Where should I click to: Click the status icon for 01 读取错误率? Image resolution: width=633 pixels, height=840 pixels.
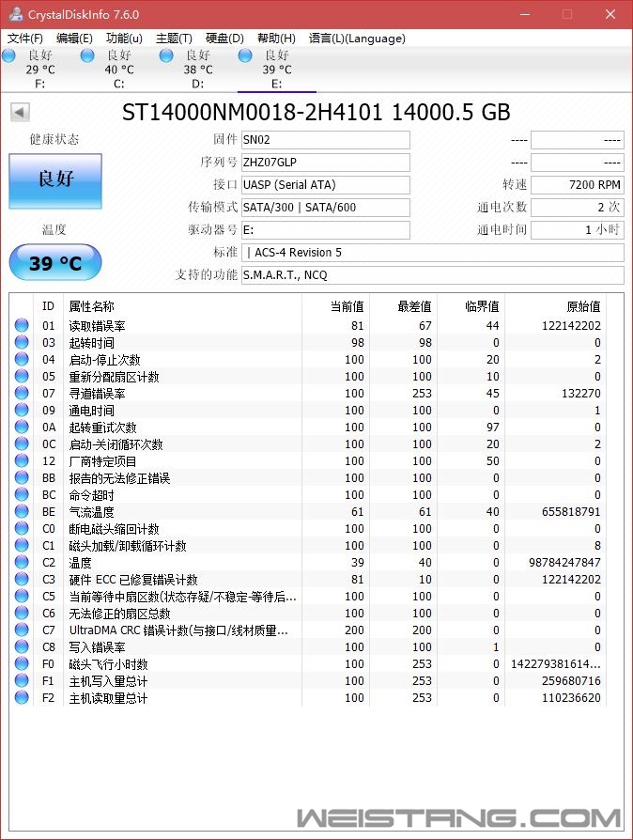point(22,325)
